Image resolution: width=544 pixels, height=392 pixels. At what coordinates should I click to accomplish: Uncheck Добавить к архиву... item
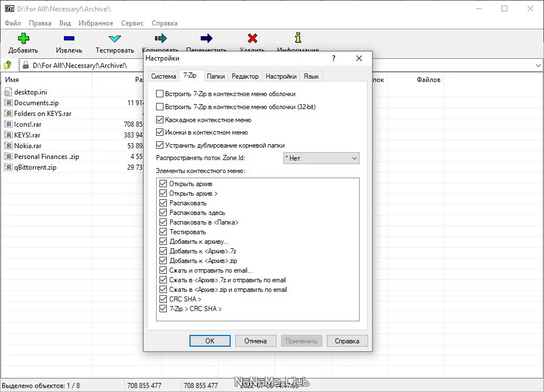point(163,242)
